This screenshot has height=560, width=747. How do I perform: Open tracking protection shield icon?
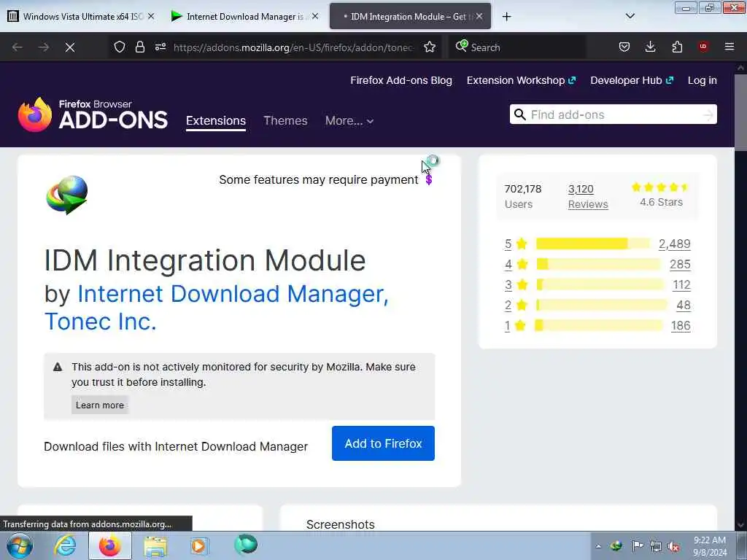pos(119,47)
